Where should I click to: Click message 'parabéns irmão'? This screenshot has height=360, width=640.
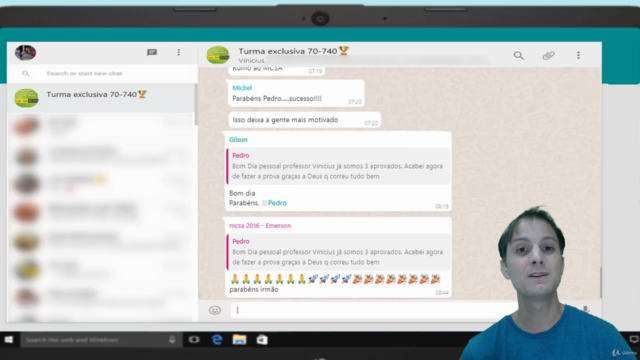point(254,289)
